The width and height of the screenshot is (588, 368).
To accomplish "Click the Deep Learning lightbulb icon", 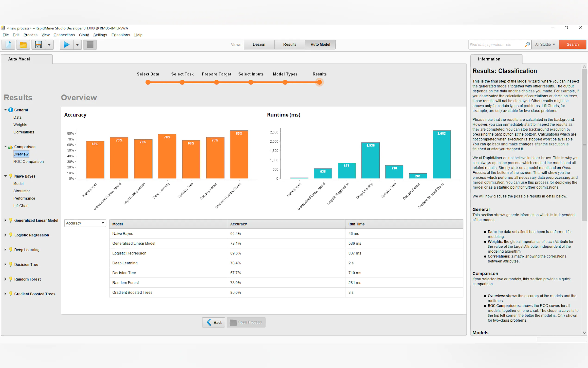I will click(11, 250).
